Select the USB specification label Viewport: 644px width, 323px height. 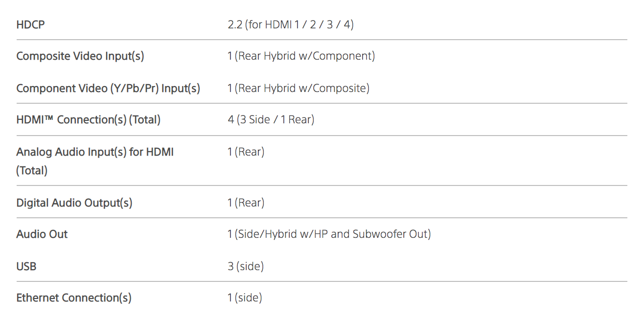click(x=26, y=266)
